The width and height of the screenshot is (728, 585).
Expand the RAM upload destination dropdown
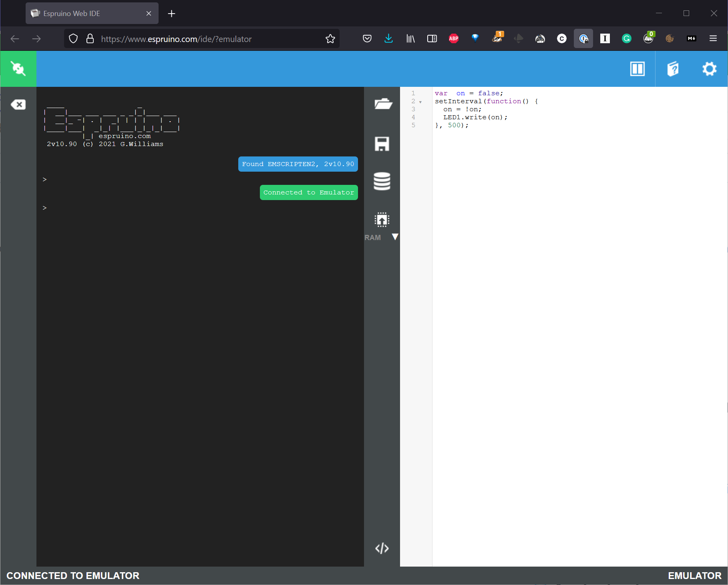[x=395, y=237]
